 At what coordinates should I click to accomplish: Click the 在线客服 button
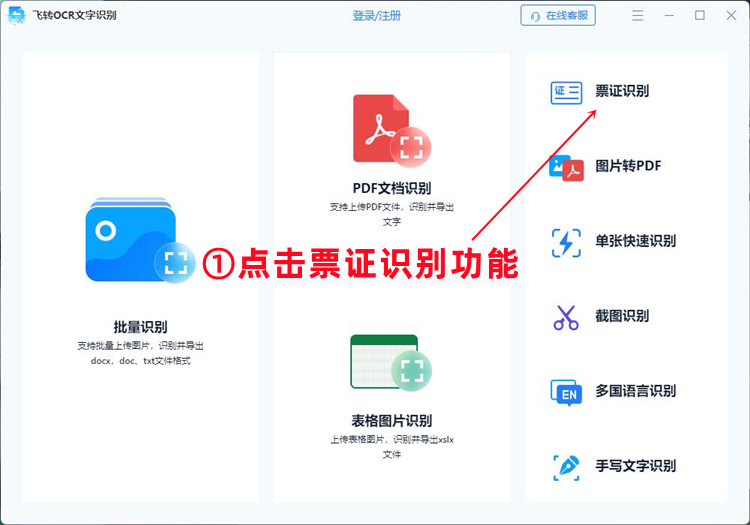558,16
